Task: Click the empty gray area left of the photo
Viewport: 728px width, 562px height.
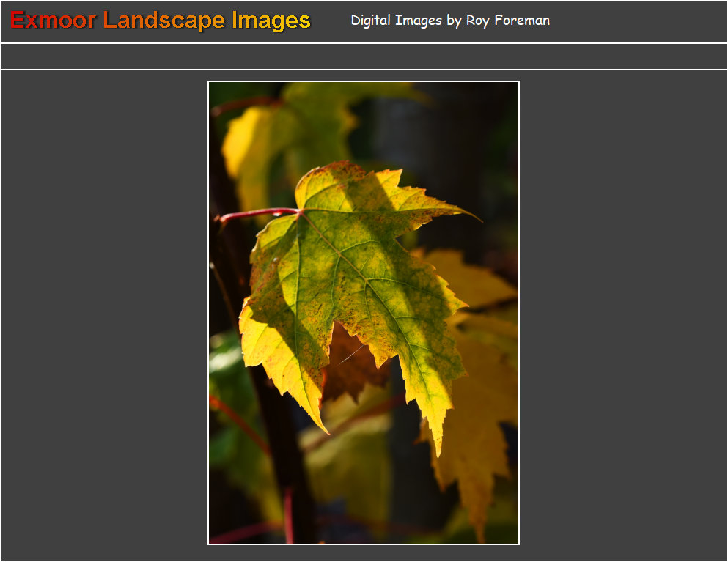Action: click(x=103, y=315)
